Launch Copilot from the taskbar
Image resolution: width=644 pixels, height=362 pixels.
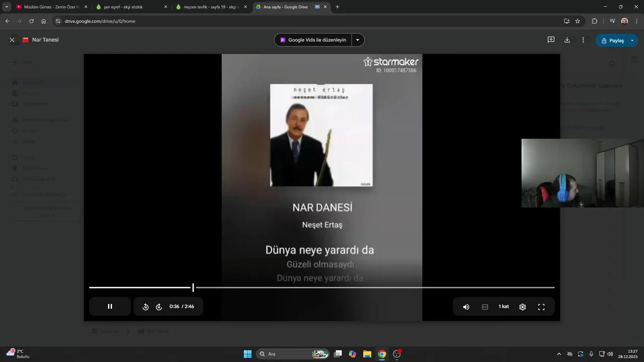(x=353, y=354)
